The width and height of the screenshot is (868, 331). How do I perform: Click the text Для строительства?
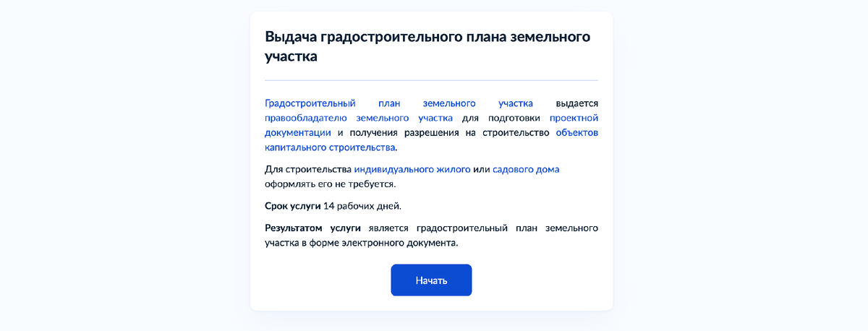click(307, 169)
